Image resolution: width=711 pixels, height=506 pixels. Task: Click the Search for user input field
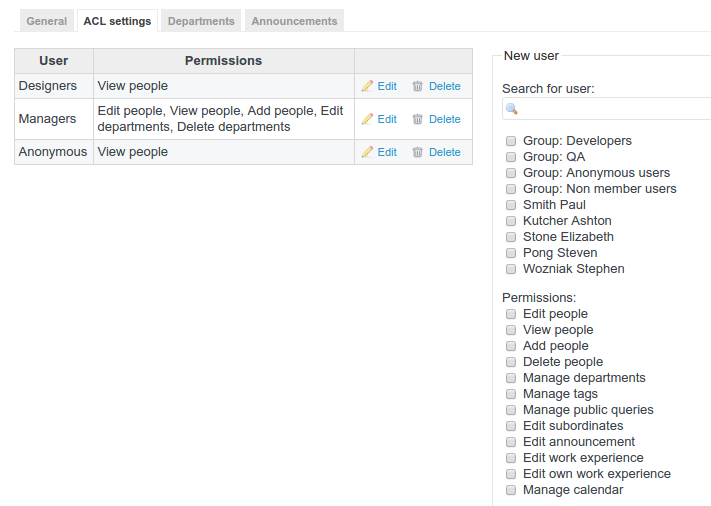click(612, 109)
